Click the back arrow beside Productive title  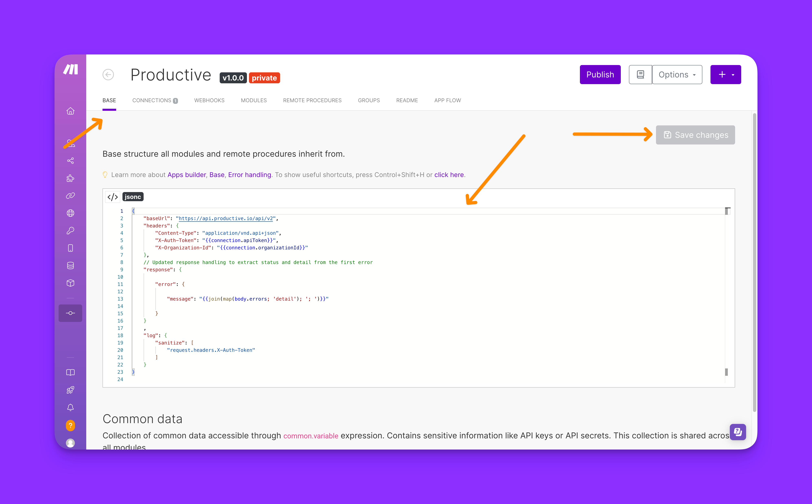click(x=108, y=75)
